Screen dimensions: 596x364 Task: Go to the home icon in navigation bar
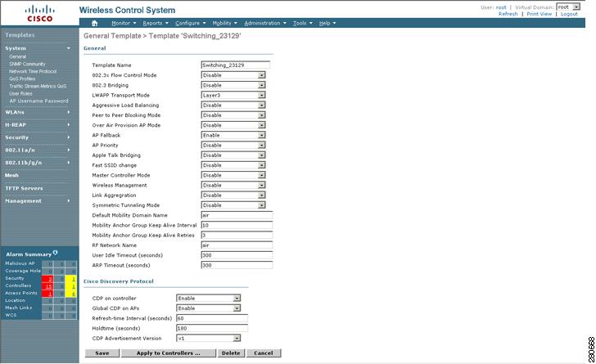[x=95, y=23]
